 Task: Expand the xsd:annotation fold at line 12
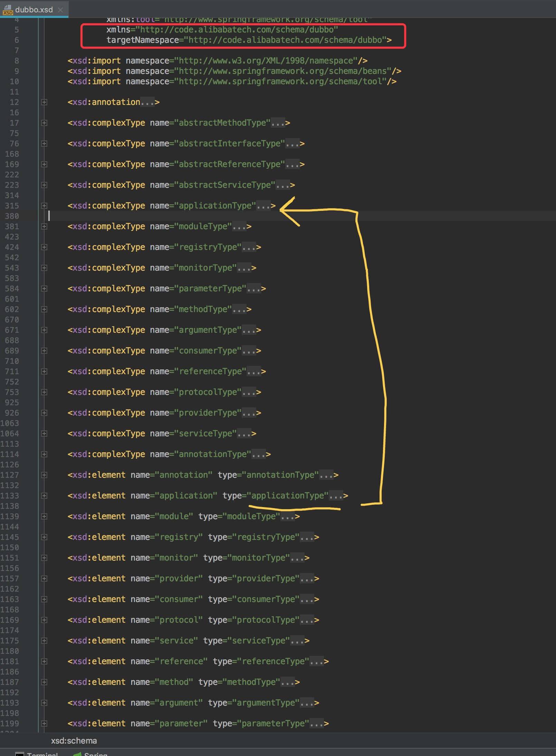click(x=44, y=102)
